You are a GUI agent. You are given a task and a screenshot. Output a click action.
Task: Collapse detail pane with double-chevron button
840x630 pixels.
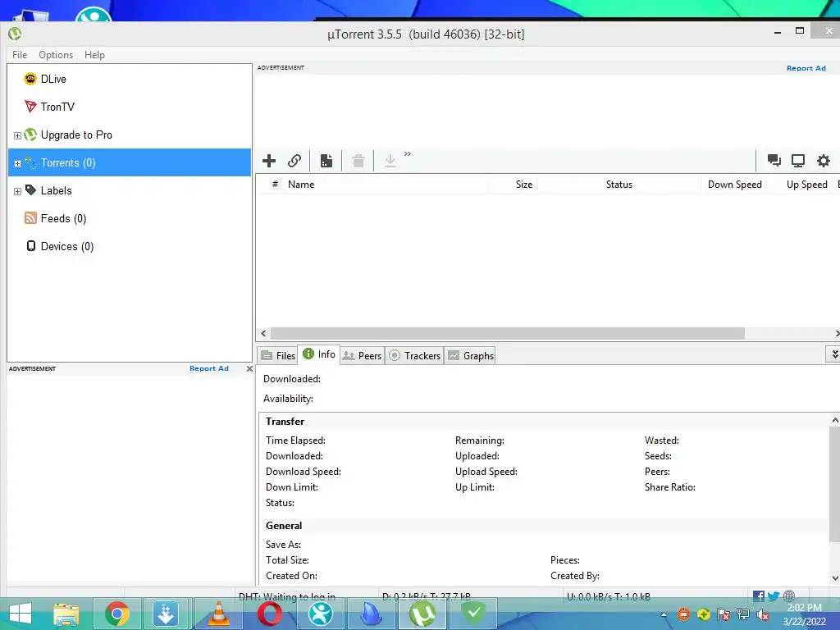tap(833, 354)
